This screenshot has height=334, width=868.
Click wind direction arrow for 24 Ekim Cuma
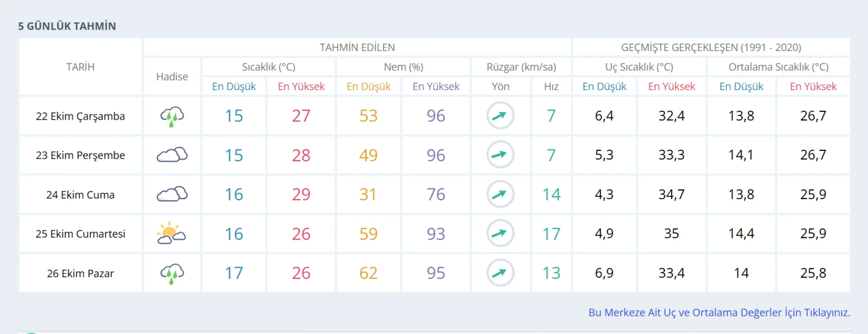tap(500, 194)
